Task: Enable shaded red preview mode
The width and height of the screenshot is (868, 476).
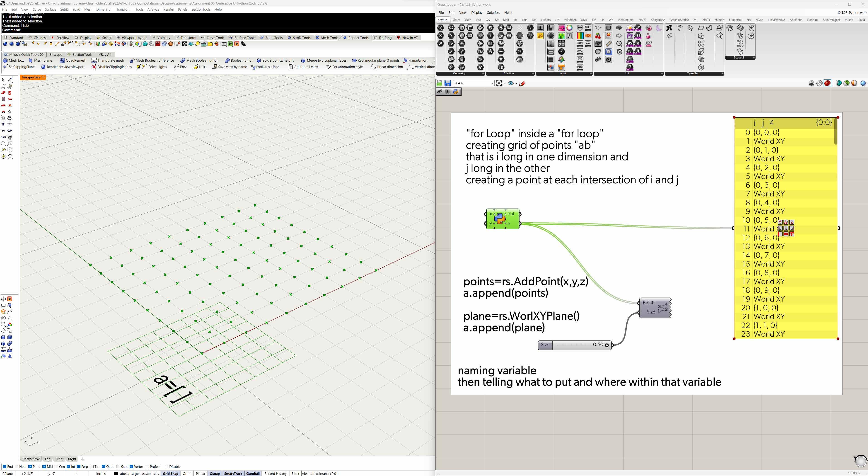Action: (827, 83)
